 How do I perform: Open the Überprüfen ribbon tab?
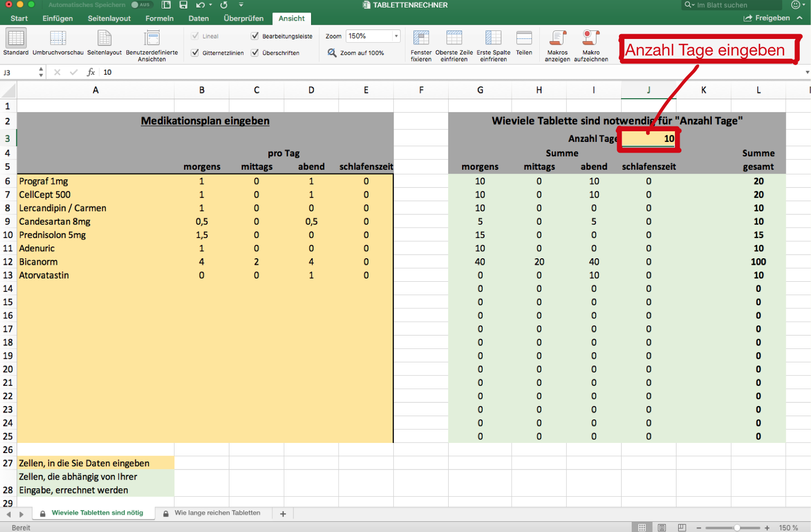[243, 18]
